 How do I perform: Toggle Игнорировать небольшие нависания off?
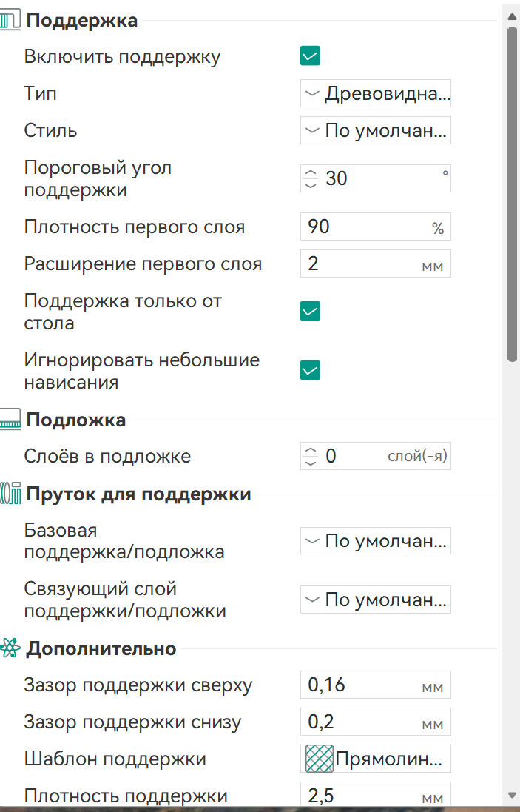point(310,369)
